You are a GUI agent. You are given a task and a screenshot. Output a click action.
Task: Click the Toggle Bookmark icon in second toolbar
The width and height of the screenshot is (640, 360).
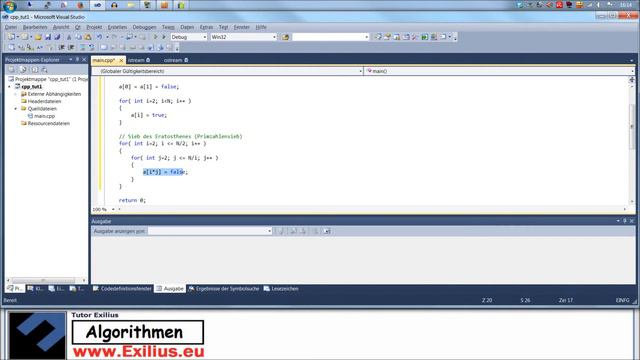point(104,47)
